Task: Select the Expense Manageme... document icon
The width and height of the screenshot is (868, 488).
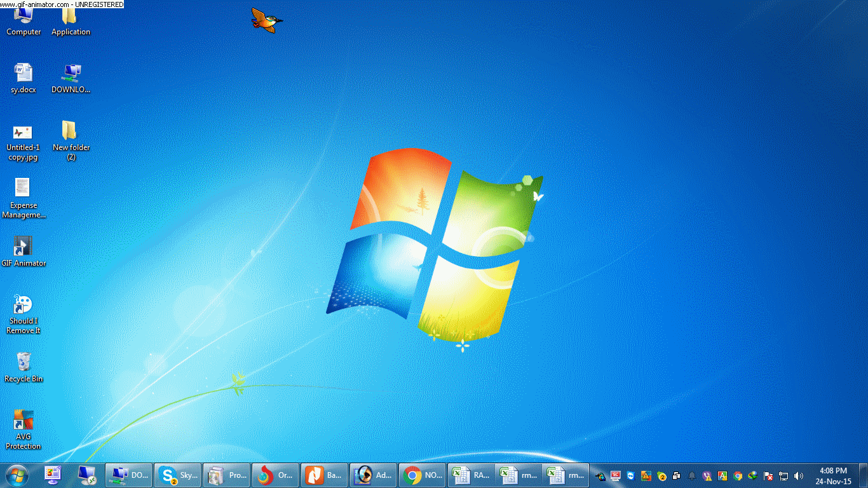Action: pos(24,198)
